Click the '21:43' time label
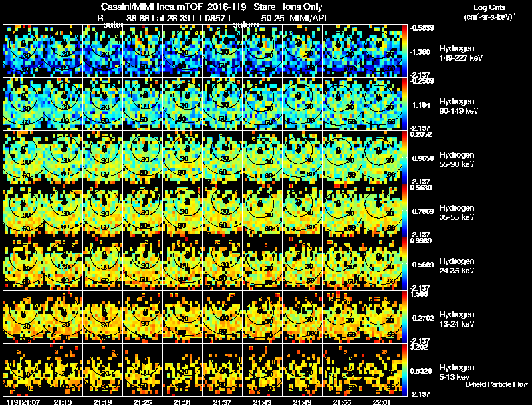This screenshot has height=405, width=532. coord(262,402)
